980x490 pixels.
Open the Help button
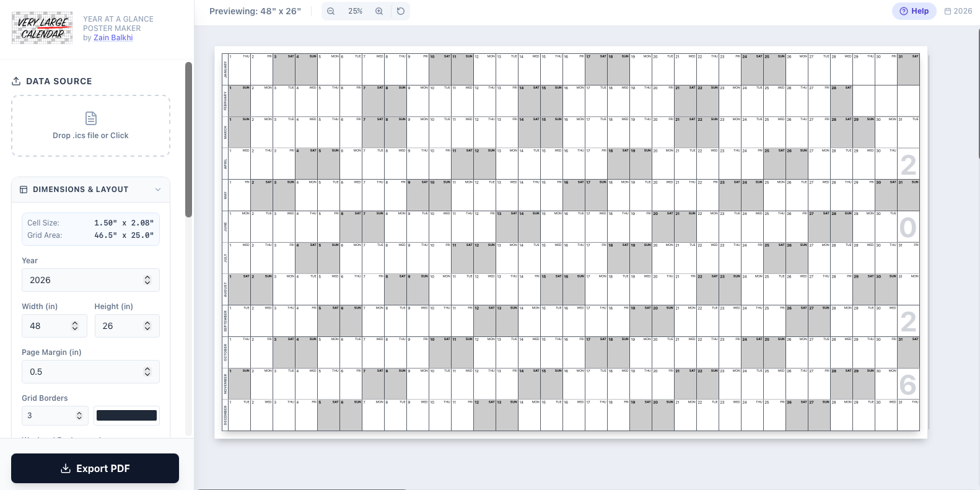914,11
